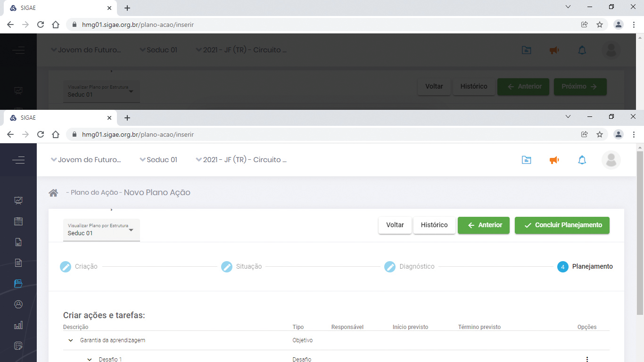Click the Início previsto column header

(410, 327)
